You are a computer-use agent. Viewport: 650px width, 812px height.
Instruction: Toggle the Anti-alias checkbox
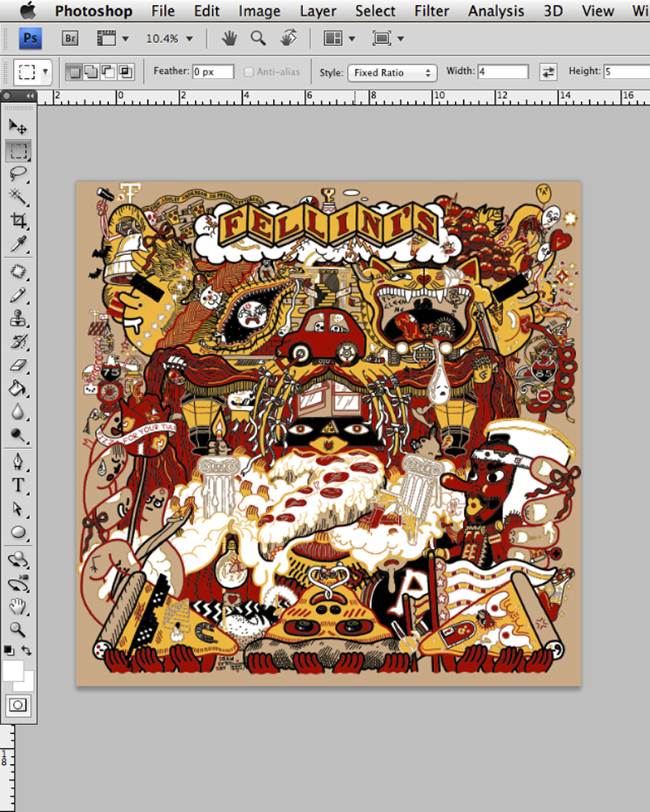[x=249, y=72]
